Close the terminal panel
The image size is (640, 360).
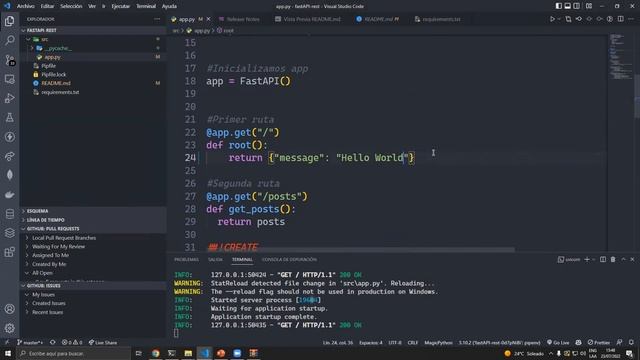[632, 259]
